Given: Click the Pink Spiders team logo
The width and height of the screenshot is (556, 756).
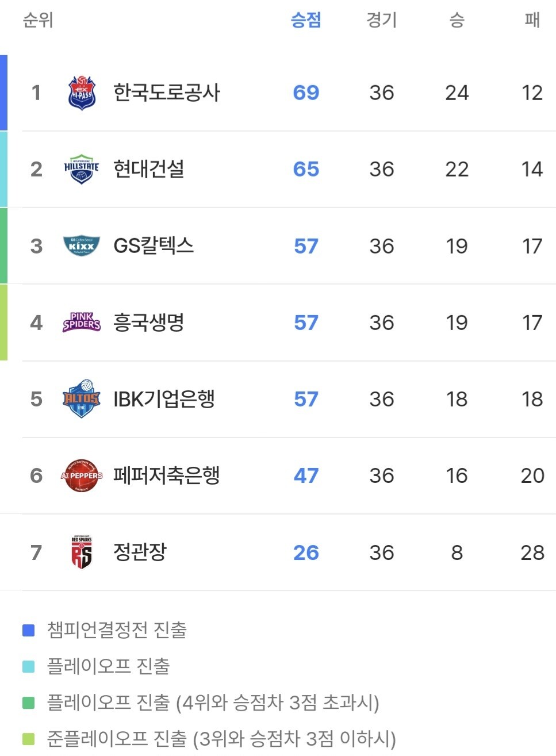Looking at the screenshot, I should (82, 323).
